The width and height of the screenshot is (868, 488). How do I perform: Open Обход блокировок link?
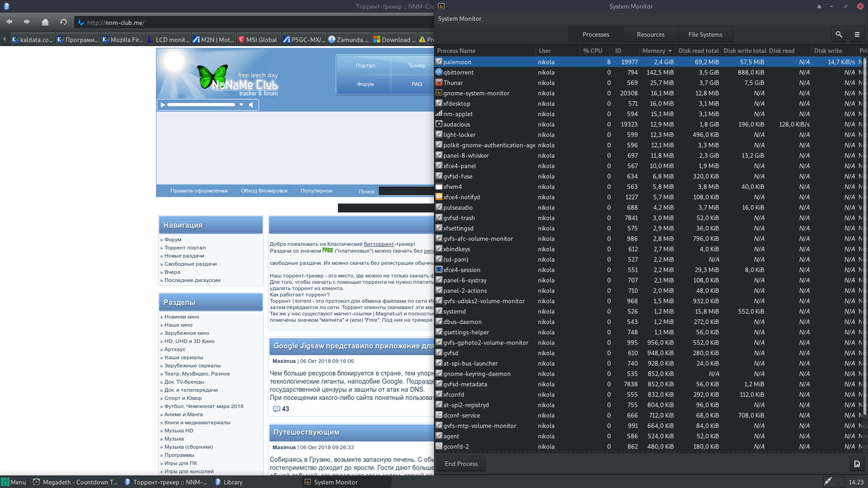click(x=264, y=191)
